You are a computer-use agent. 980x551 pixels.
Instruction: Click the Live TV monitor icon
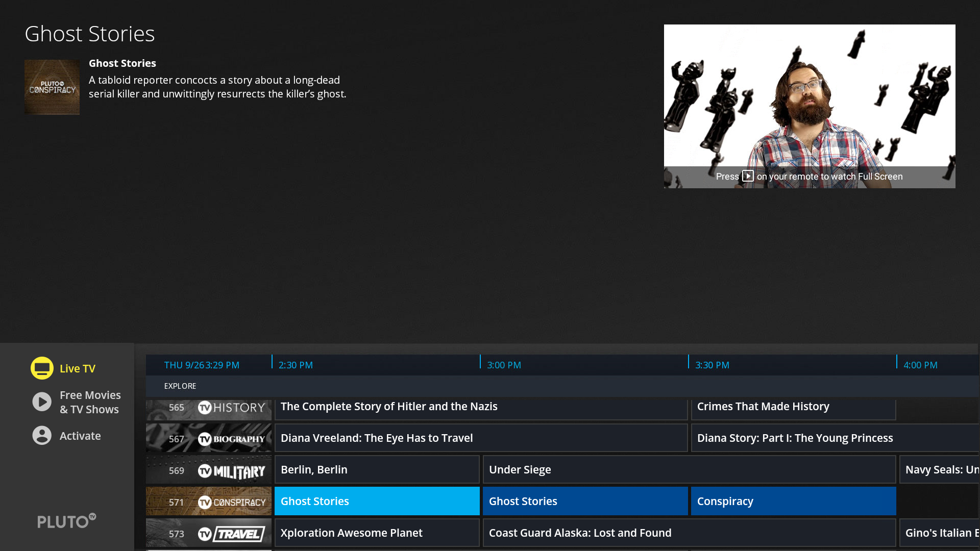coord(42,368)
